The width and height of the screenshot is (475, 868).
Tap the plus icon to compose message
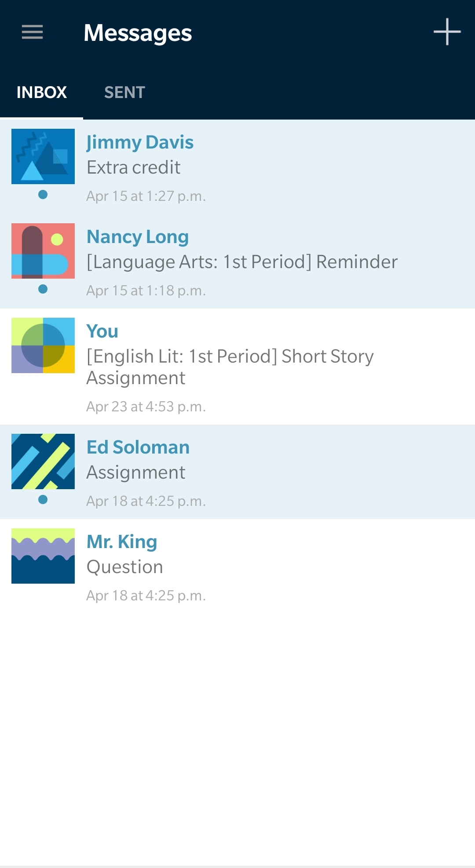pyautogui.click(x=447, y=32)
